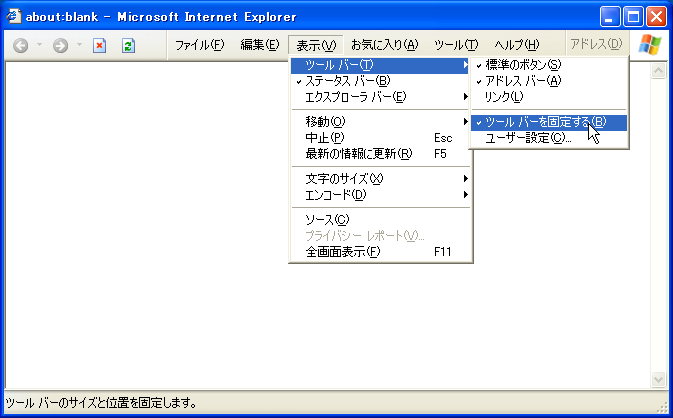This screenshot has width=673, height=418.
Task: Click the Windows flag logo throbber
Action: point(650,44)
